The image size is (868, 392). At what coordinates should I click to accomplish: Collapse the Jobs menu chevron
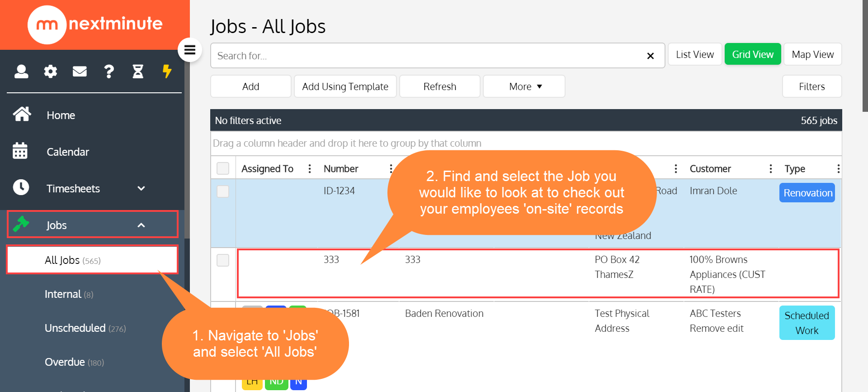pos(141,225)
